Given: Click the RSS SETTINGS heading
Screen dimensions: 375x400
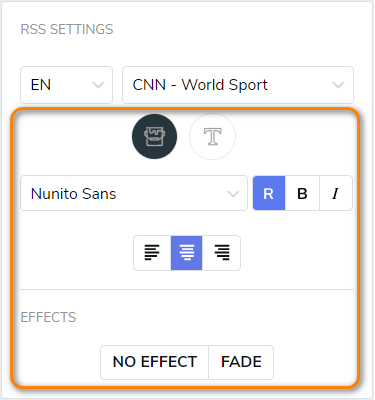Looking at the screenshot, I should tap(67, 29).
